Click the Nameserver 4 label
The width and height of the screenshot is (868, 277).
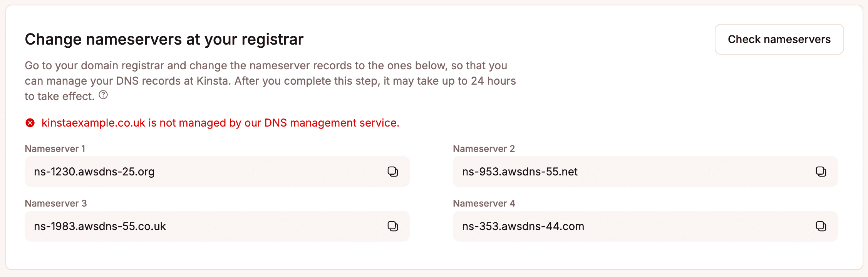[x=484, y=203]
